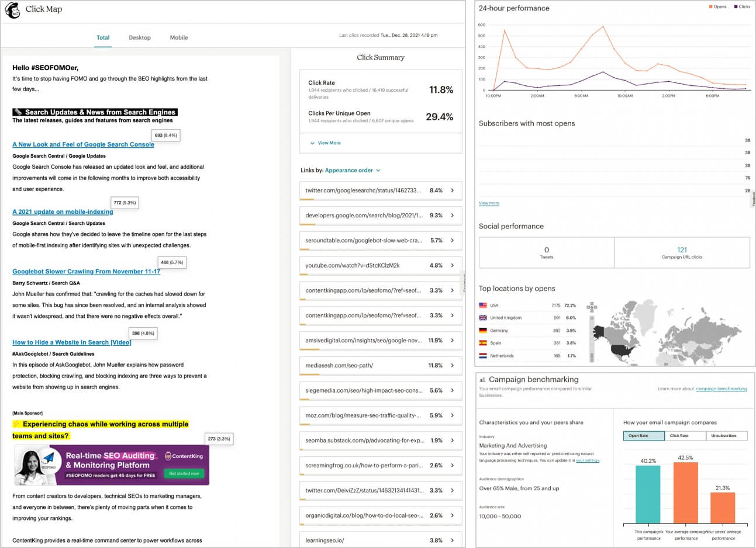Open arrow for screamingfrog.co.uk link row
Viewport: 756px width, 548px height.
(453, 466)
